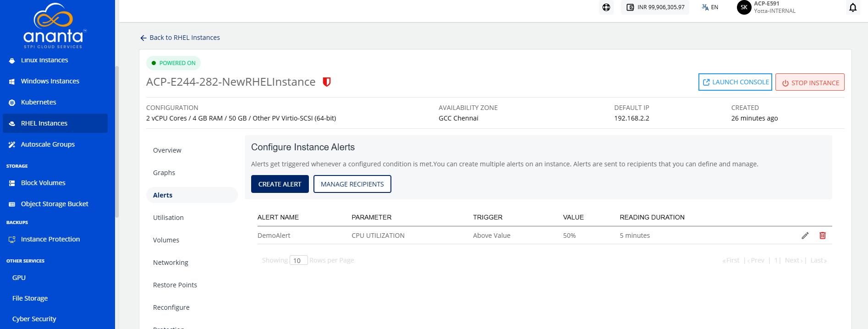Click the Prev pagination link
The height and width of the screenshot is (329, 868).
click(756, 260)
